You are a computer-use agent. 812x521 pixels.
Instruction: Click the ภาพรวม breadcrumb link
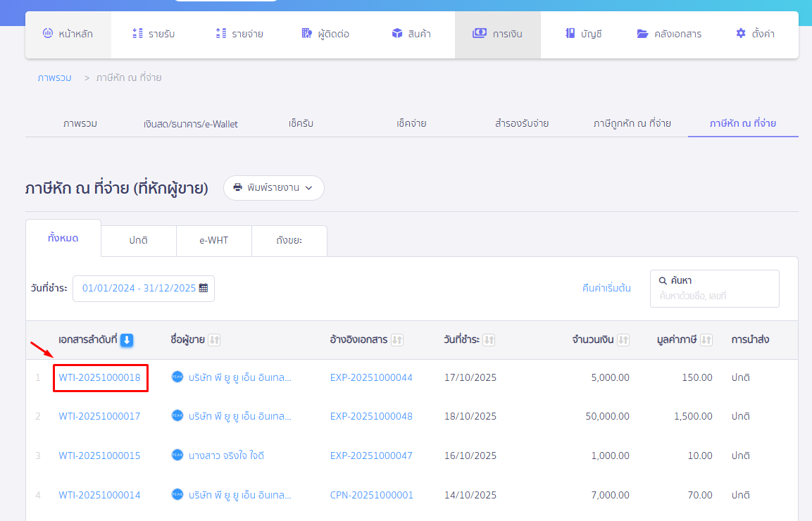[x=54, y=77]
